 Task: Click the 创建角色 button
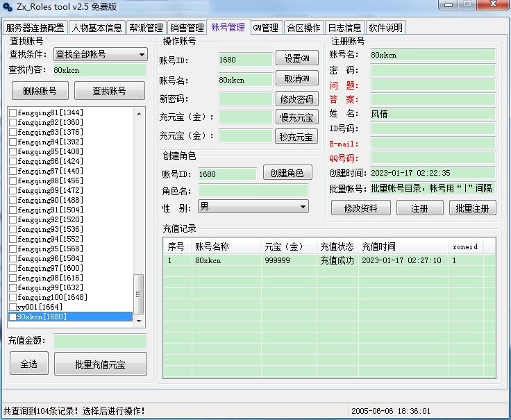click(287, 173)
